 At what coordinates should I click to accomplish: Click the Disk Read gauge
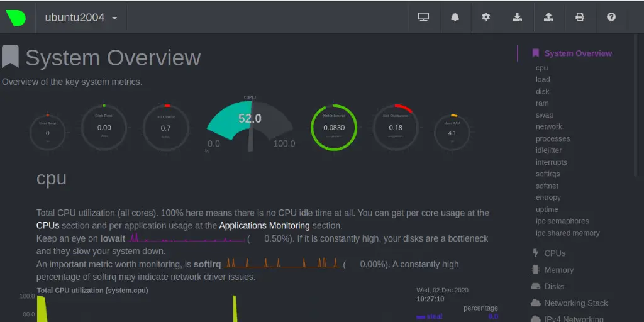[104, 127]
